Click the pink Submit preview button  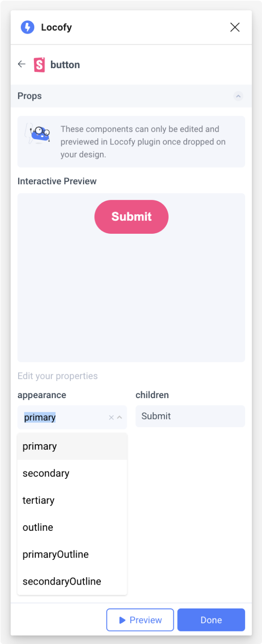pos(131,217)
